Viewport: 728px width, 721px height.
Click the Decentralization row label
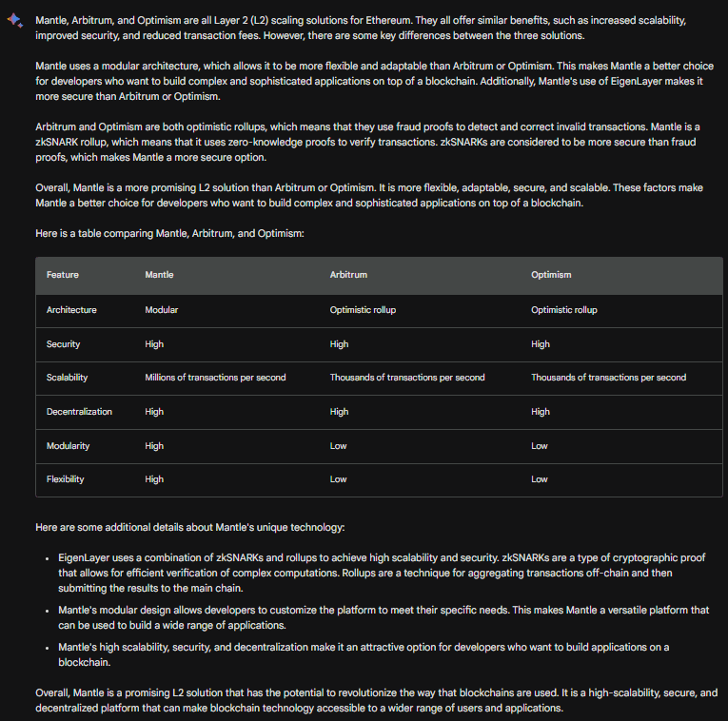pyautogui.click(x=79, y=412)
